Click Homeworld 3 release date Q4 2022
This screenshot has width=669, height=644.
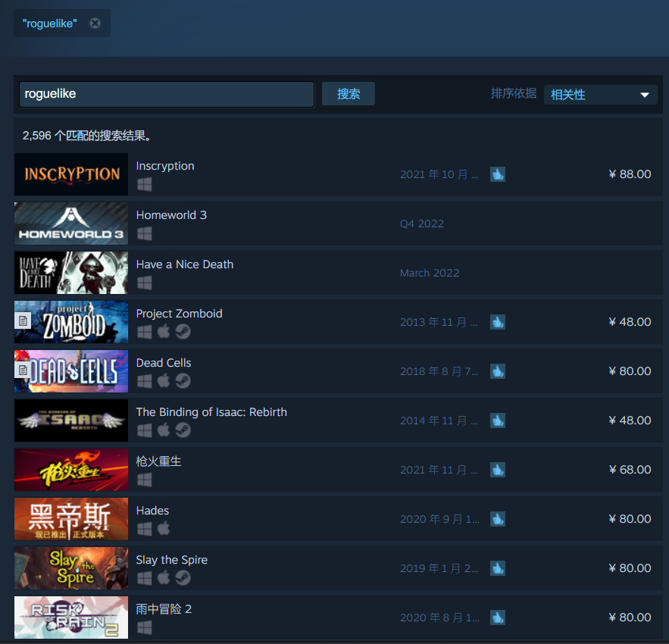coord(422,224)
